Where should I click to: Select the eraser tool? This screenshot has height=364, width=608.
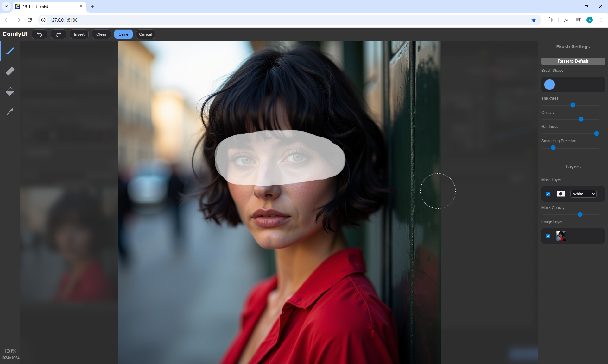(10, 71)
